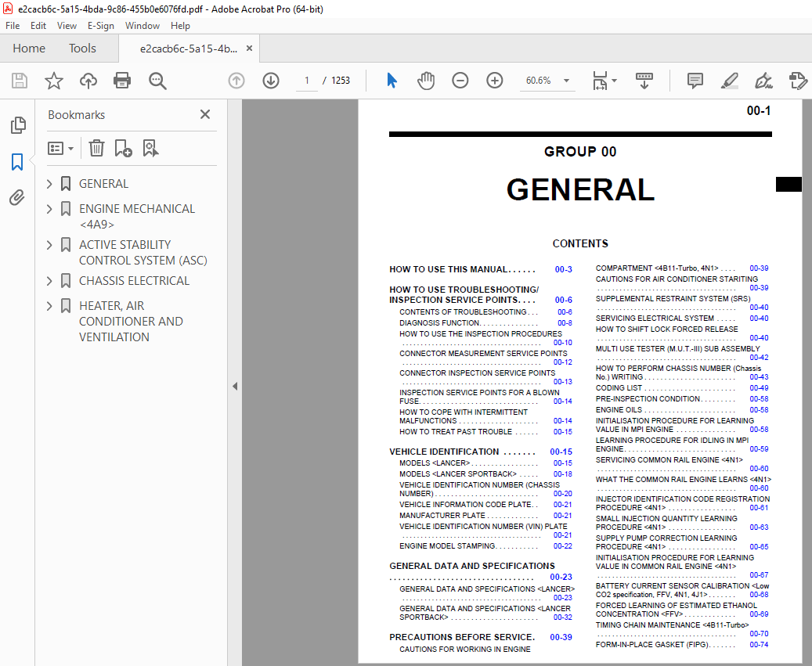
Task: Choose the Selection arrow tool
Action: 392,81
